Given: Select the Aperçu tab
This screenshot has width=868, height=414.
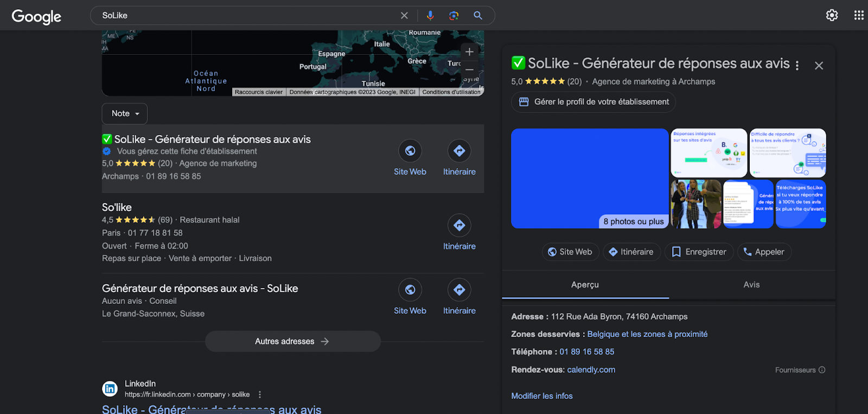Looking at the screenshot, I should [x=585, y=285].
